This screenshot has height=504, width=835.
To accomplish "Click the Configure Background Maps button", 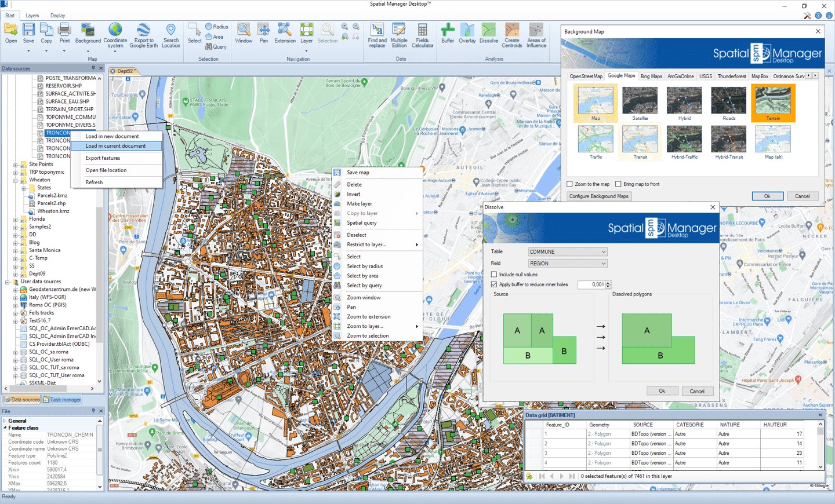I will 598,196.
